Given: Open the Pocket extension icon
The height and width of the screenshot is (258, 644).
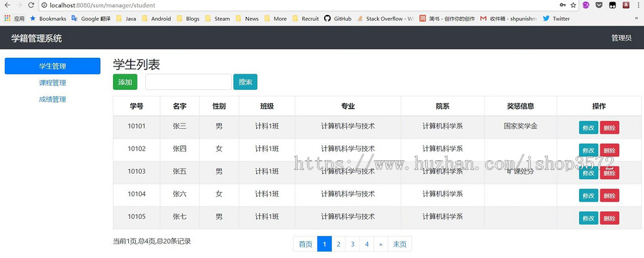Looking at the screenshot, I should tap(599, 5).
